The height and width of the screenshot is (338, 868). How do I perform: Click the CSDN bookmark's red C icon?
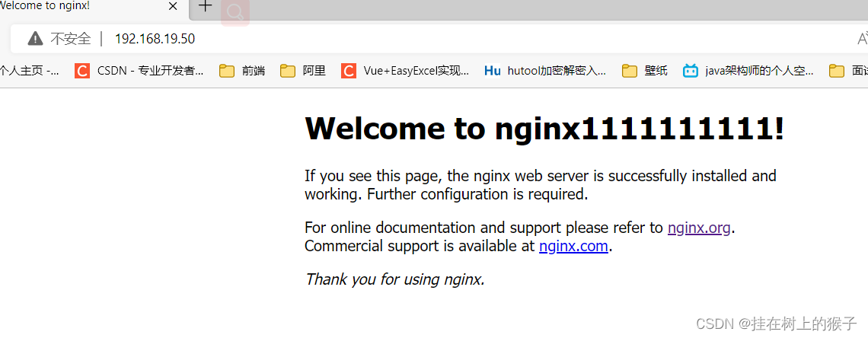(x=82, y=71)
